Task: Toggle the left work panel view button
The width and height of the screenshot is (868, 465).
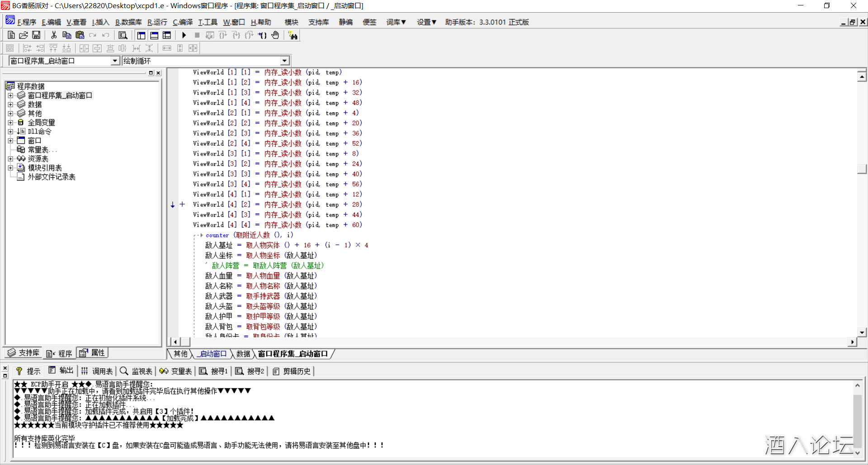Action: point(141,35)
